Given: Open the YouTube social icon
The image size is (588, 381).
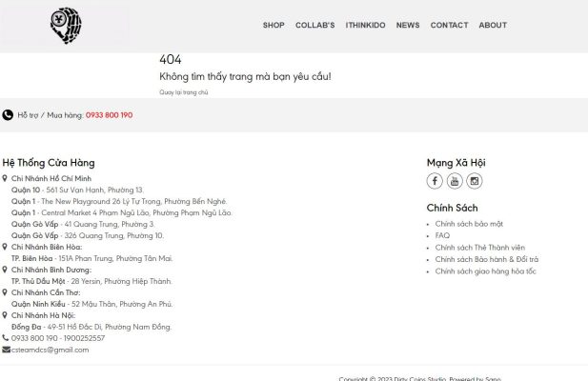Looking at the screenshot, I should click(455, 181).
